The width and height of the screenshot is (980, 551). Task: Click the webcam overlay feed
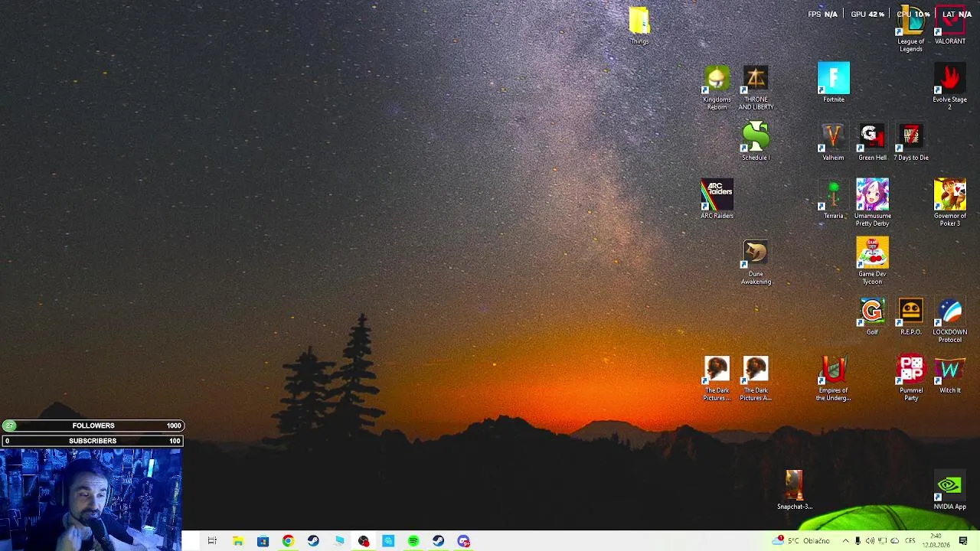click(x=90, y=499)
